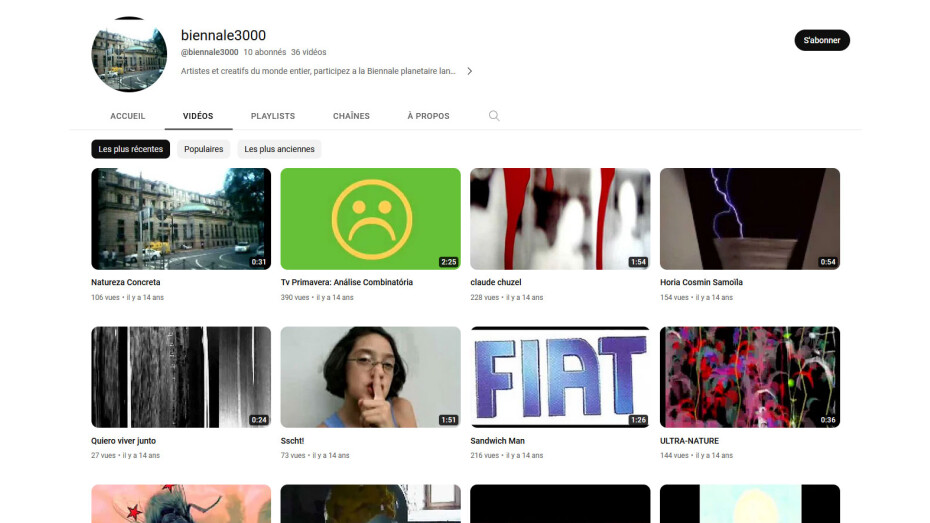The height and width of the screenshot is (523, 930).
Task: Click the '10 abonnés' subscriber count
Action: pyautogui.click(x=265, y=52)
